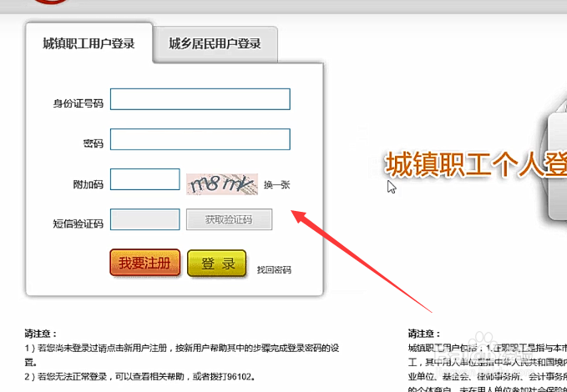Focus the 短信验证码 input field
Image resolution: width=567 pixels, height=392 pixels.
(145, 219)
